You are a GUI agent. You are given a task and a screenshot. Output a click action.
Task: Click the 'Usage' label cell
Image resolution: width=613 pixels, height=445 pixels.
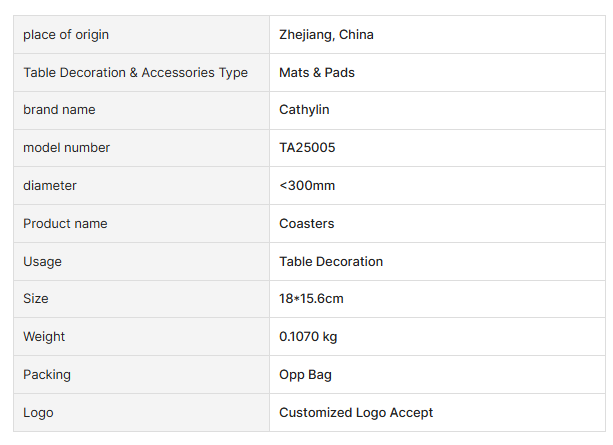[x=42, y=262]
